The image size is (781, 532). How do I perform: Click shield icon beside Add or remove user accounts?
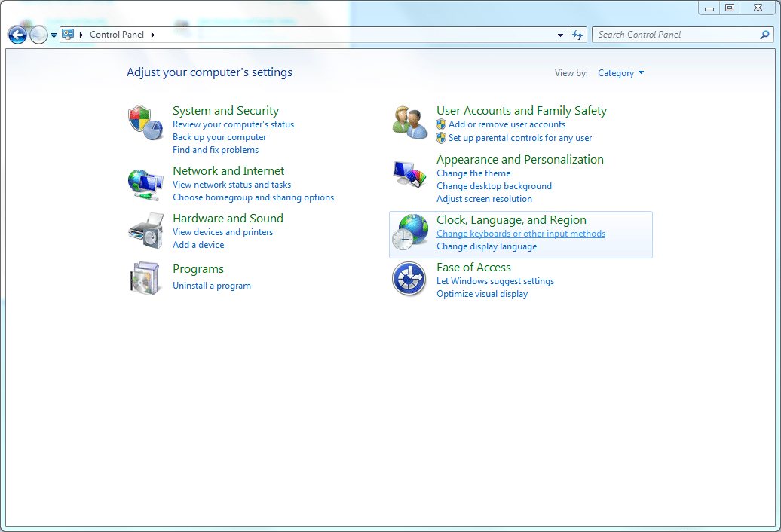[x=441, y=124]
